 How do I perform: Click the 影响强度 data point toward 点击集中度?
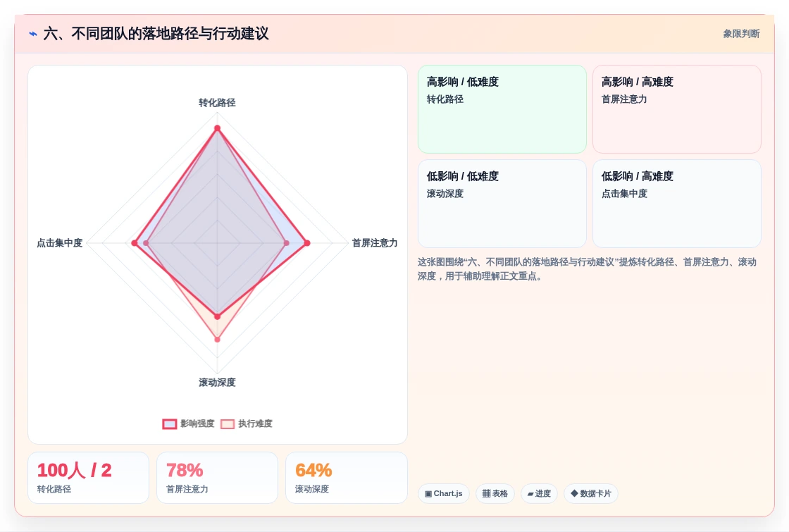click(135, 243)
